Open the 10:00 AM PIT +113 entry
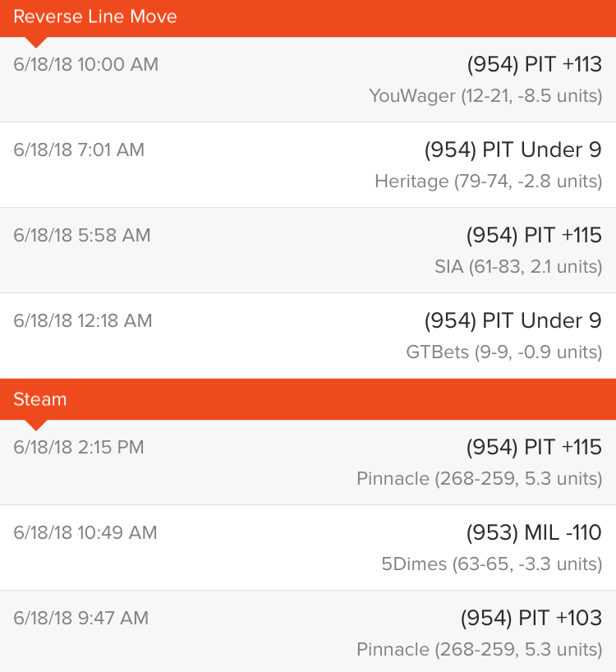The image size is (616, 672). [308, 80]
